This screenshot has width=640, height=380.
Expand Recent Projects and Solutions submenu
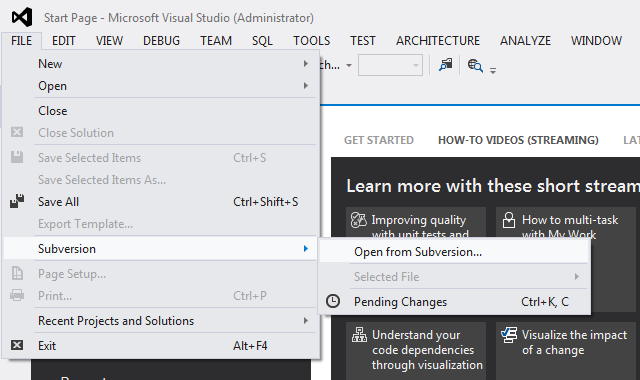[x=160, y=321]
